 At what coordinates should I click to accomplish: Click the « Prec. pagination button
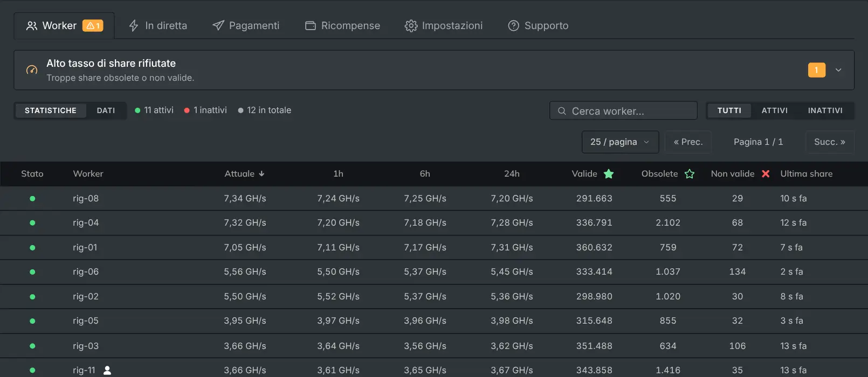(x=688, y=142)
